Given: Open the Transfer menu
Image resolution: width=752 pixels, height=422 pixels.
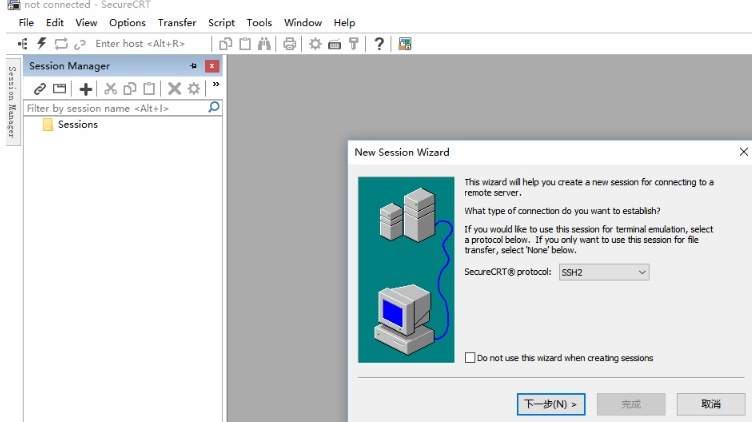Looking at the screenshot, I should click(x=177, y=23).
